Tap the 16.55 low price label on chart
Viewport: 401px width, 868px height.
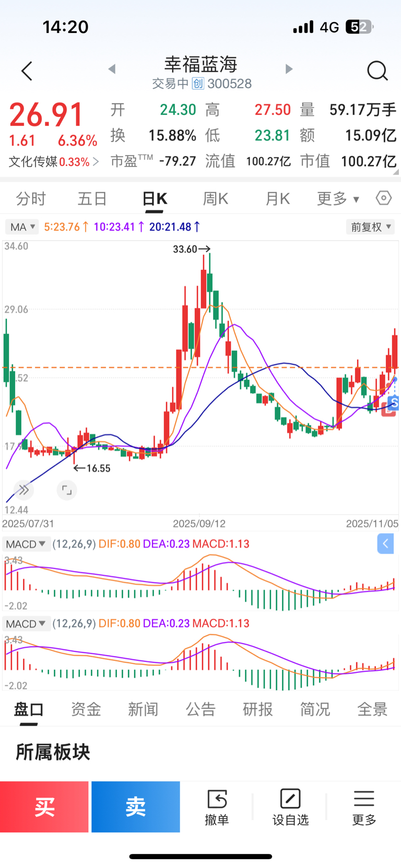(99, 468)
